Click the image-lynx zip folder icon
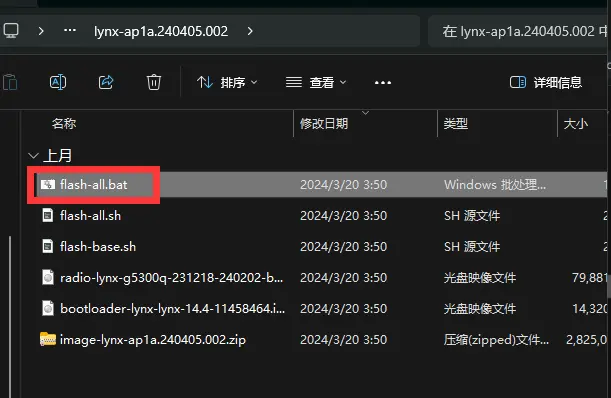The image size is (611, 398). [48, 339]
